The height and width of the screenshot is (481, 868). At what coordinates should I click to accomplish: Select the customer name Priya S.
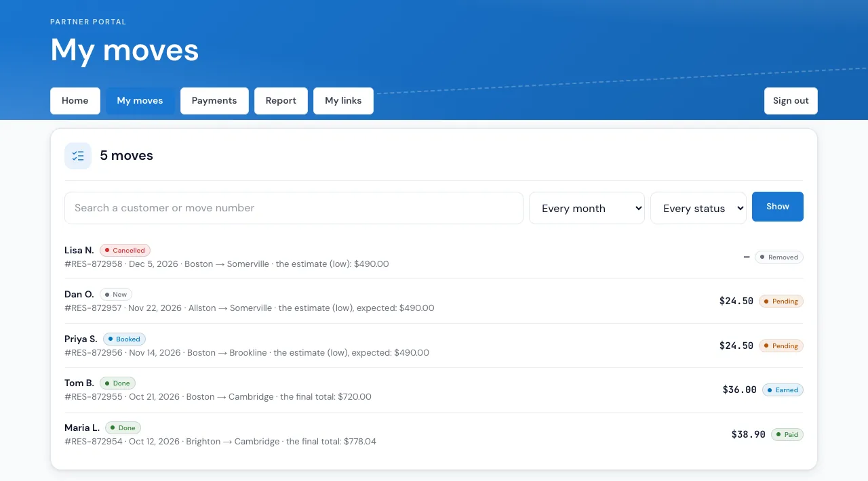pyautogui.click(x=81, y=339)
